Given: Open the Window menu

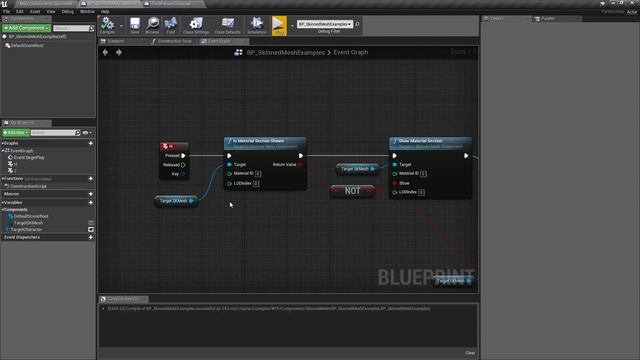Looking at the screenshot, I should (x=87, y=12).
